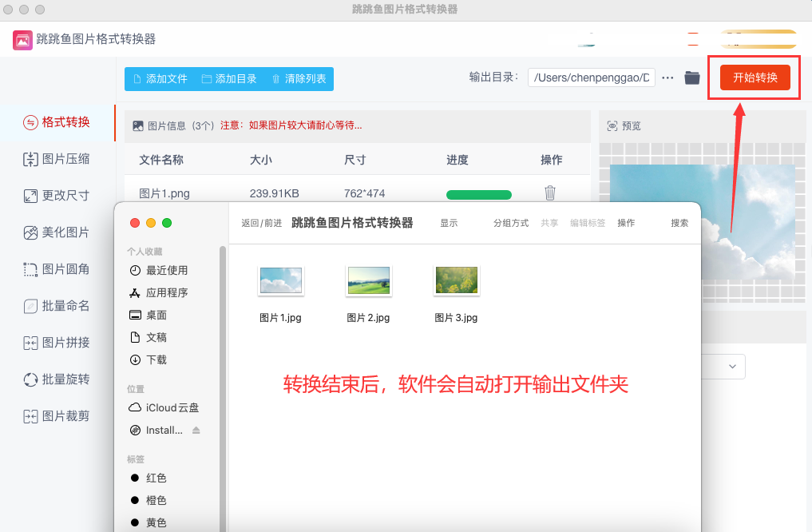Click the 开始转换 start conversion button
This screenshot has height=532, width=812.
pos(755,77)
